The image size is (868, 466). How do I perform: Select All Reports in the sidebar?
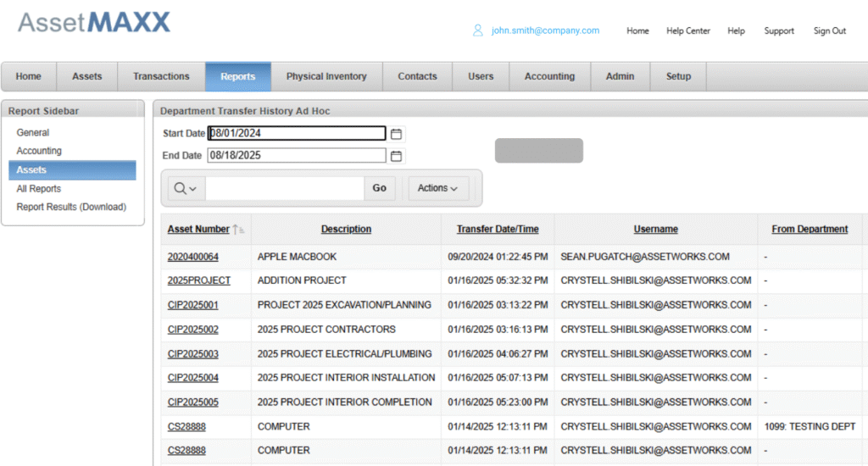coord(39,189)
